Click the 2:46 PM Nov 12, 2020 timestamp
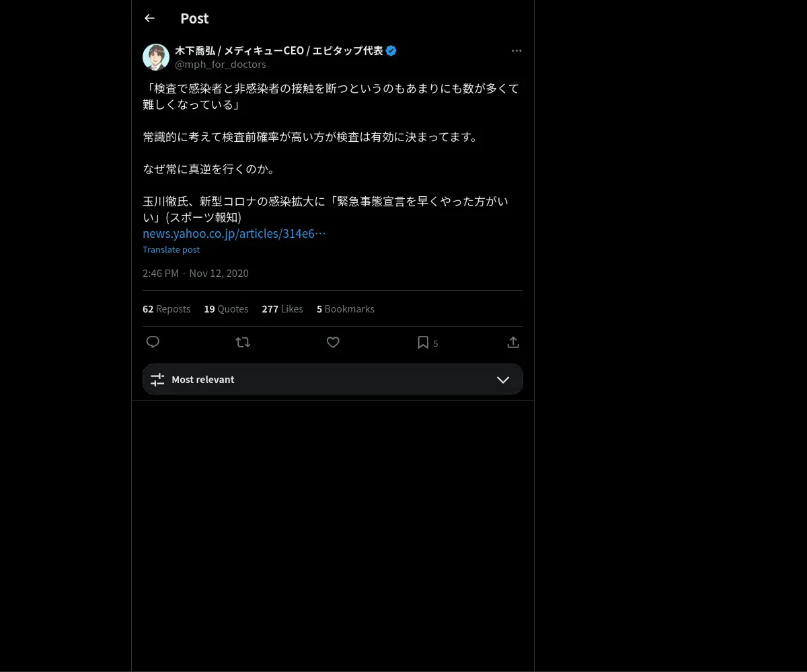Viewport: 807px width, 672px height. 196,274
